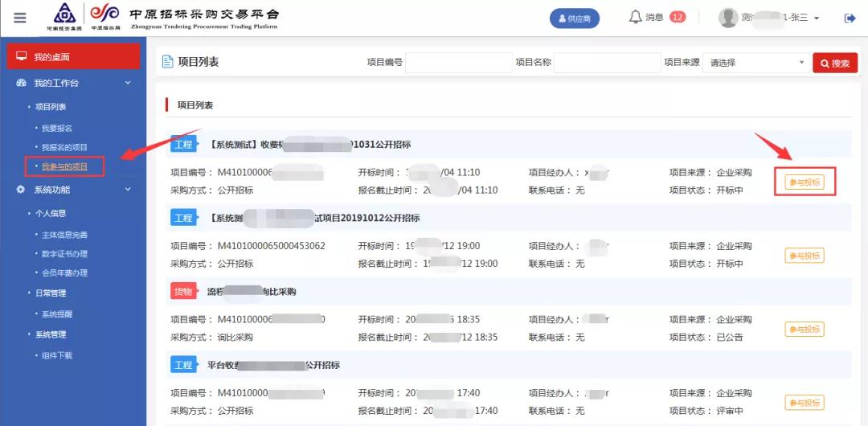Open the message bell icon

pyautogui.click(x=636, y=17)
